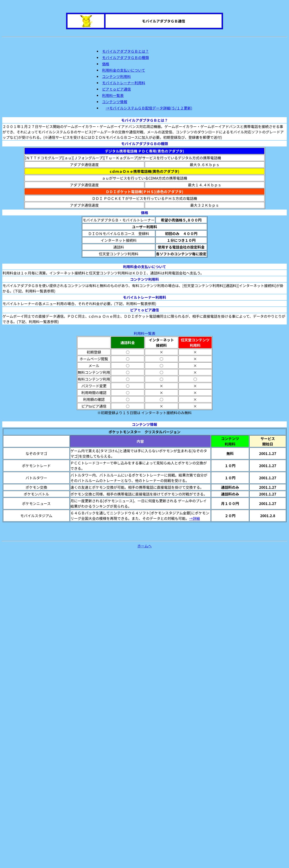Screen dimensions: 289x868
Task: Click the green 通話料金 column header
Action: 128,343
